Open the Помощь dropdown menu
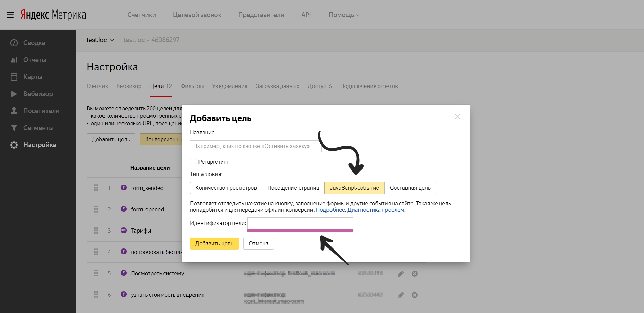 click(x=344, y=15)
